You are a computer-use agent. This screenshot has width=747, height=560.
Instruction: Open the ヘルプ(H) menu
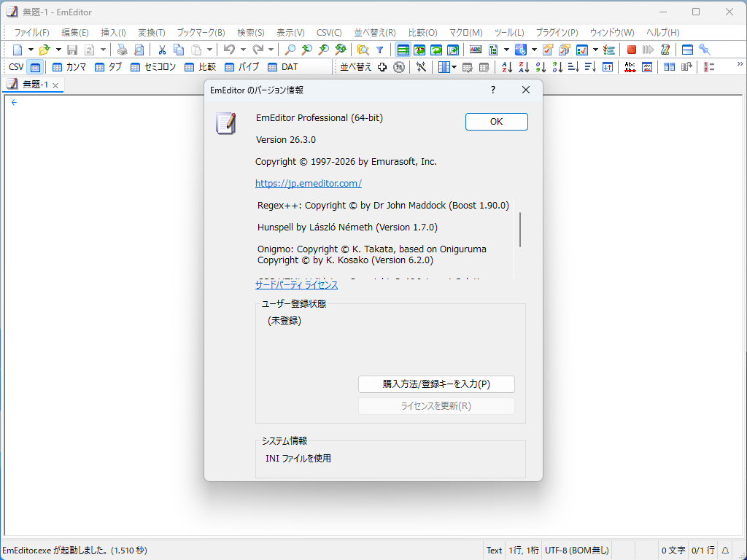click(662, 32)
